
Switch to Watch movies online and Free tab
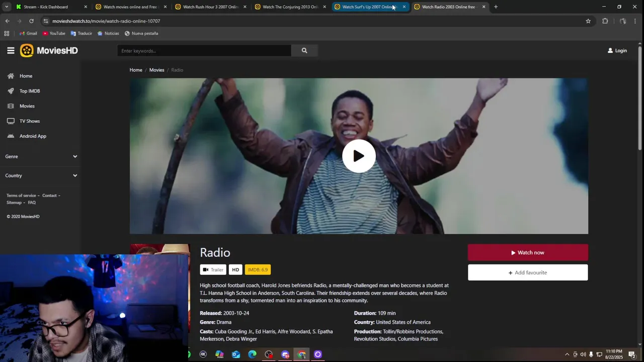pyautogui.click(x=130, y=7)
